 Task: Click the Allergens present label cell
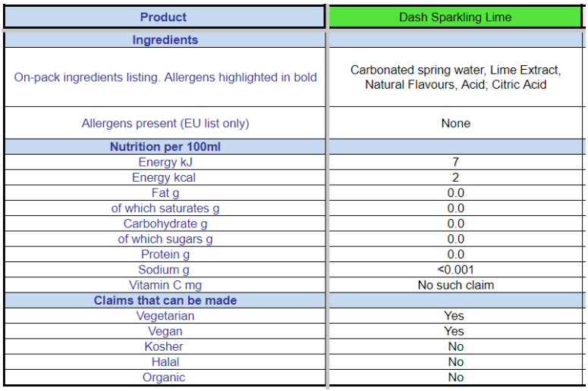click(x=165, y=124)
